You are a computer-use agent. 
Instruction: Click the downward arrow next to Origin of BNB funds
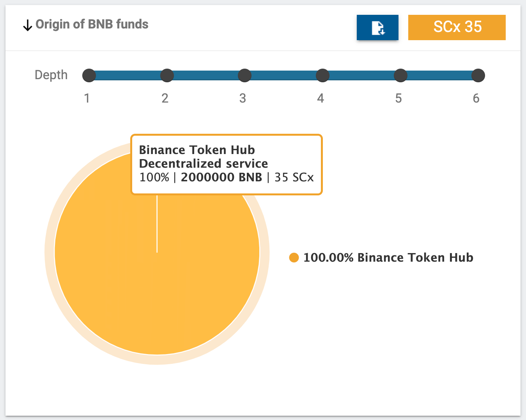(27, 25)
